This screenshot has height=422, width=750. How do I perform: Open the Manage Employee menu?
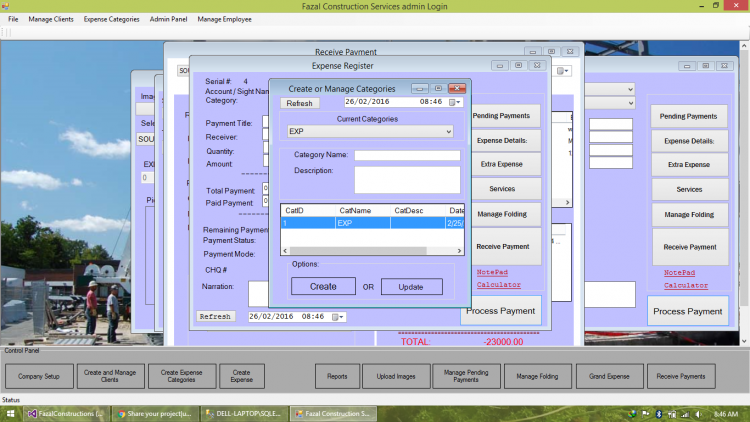[x=224, y=19]
